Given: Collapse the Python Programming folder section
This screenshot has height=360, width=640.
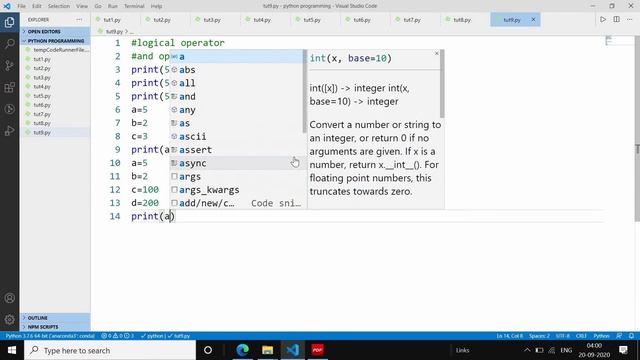Looking at the screenshot, I should [55, 41].
